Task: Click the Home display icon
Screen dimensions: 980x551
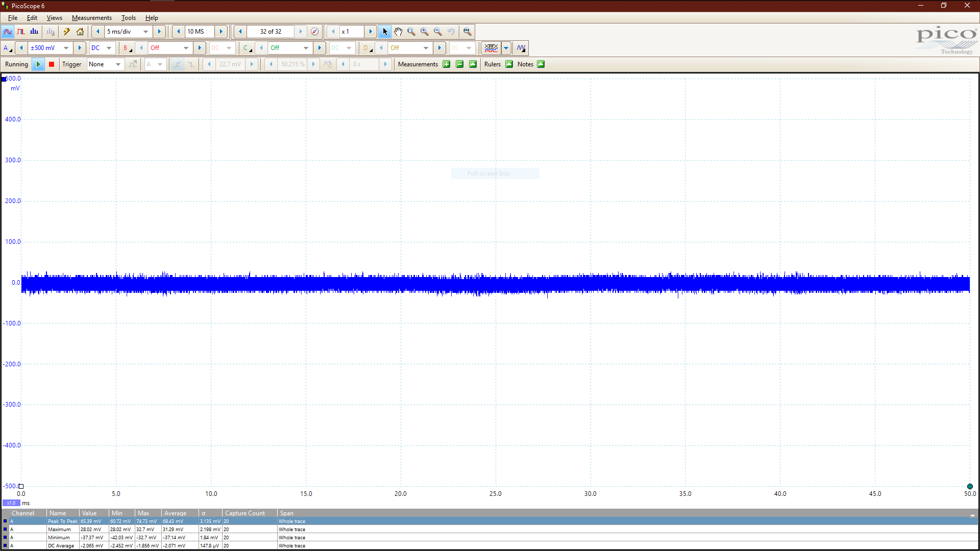Action: click(x=80, y=32)
